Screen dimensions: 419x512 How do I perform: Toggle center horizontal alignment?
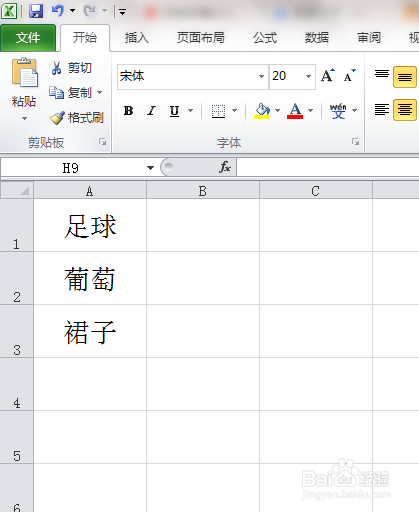405,110
